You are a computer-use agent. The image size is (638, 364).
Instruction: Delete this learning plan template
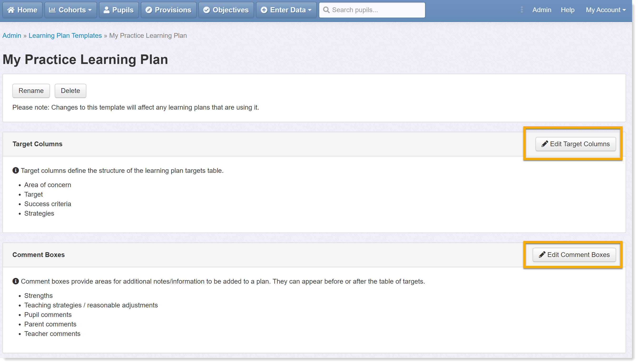[70, 91]
